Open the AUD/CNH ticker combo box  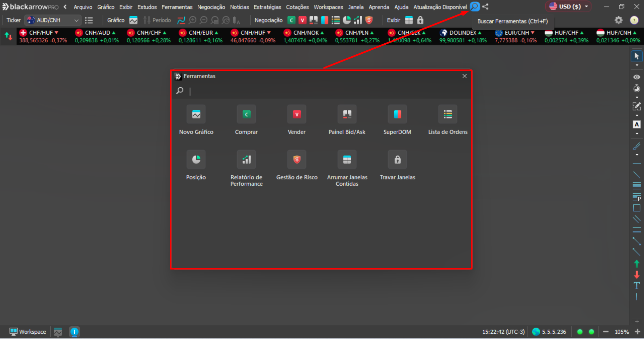tap(53, 20)
